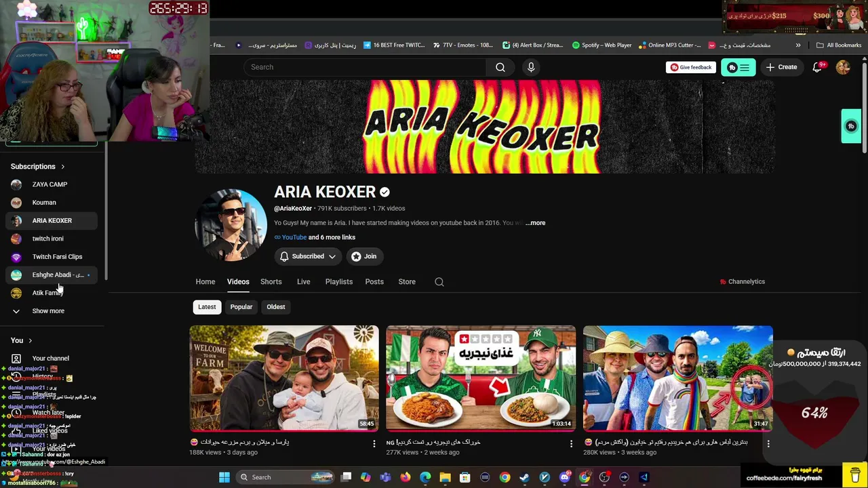Open Spotify – Web Player bookmark
The image size is (868, 488).
click(x=601, y=45)
